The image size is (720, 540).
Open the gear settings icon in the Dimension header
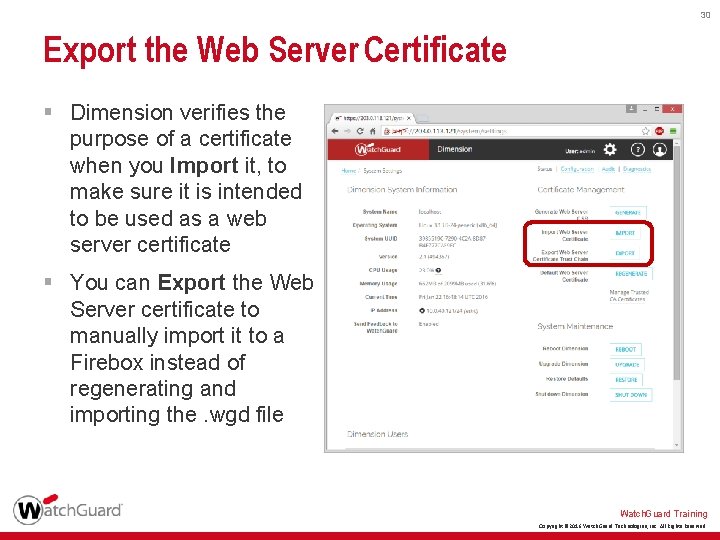point(610,150)
